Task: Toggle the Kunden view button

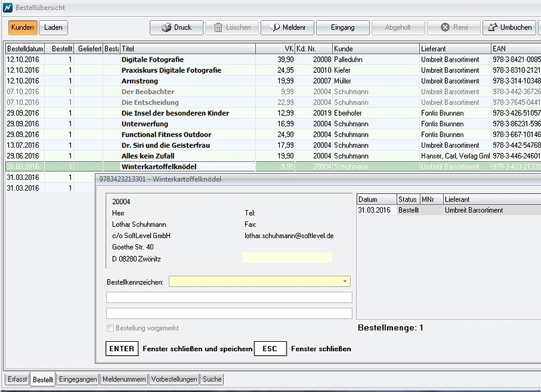Action: [23, 27]
